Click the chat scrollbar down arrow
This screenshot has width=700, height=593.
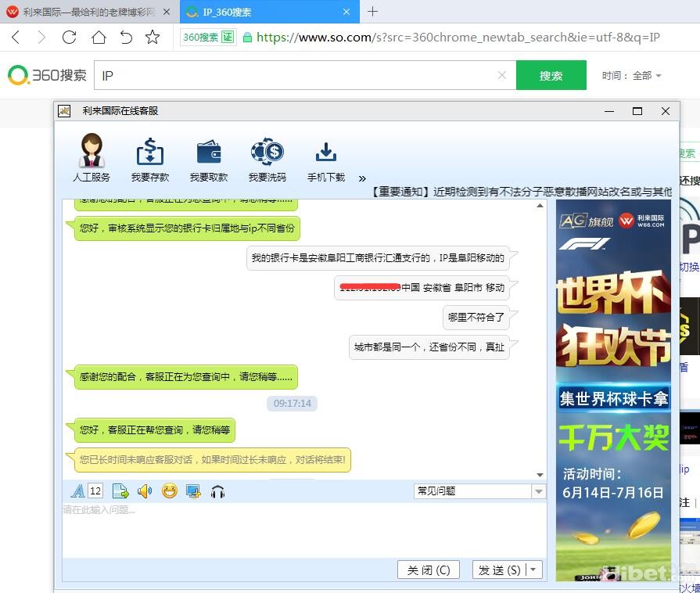tap(540, 475)
